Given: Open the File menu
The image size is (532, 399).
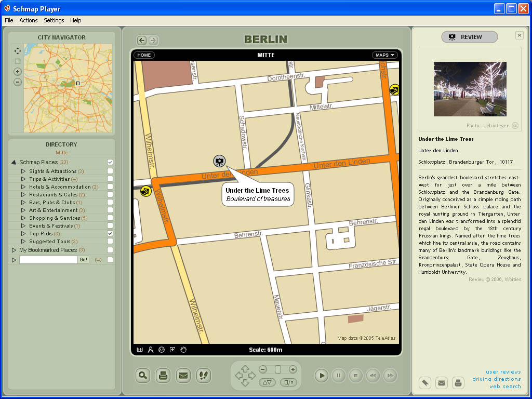Looking at the screenshot, I should pos(9,20).
